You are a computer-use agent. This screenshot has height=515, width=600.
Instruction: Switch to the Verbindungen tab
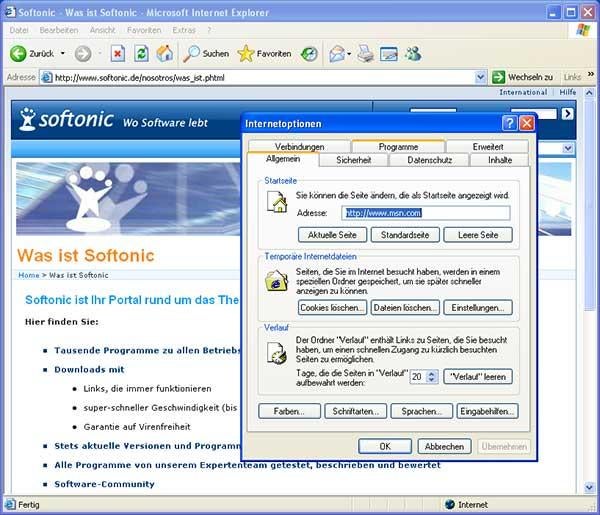299,147
